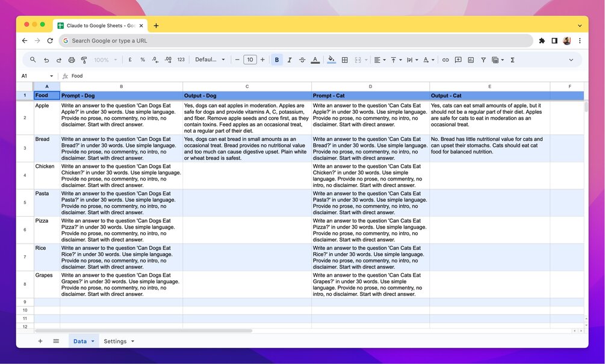Collapse the toolbar with the chevron
The image size is (605, 364).
(571, 60)
